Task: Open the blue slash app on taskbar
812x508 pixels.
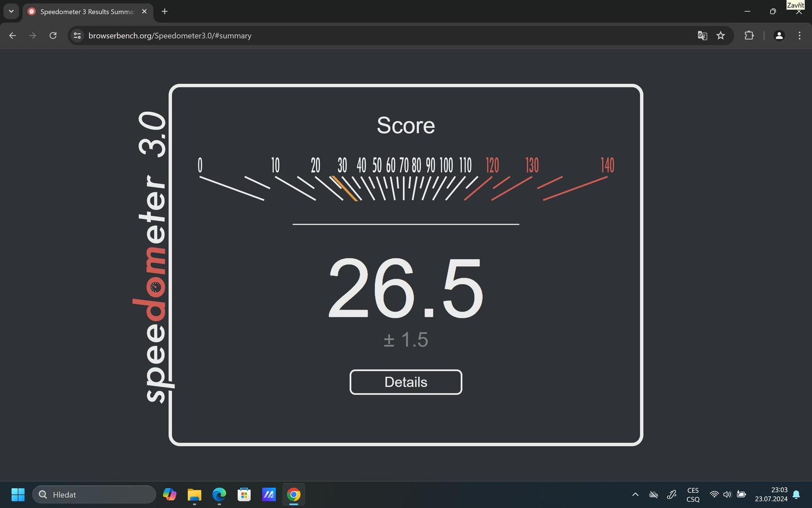Action: point(269,494)
